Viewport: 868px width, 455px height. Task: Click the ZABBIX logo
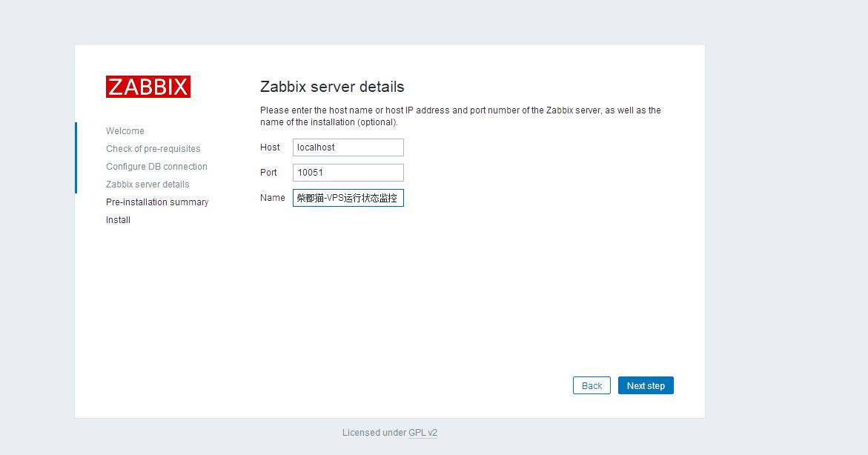[x=148, y=87]
